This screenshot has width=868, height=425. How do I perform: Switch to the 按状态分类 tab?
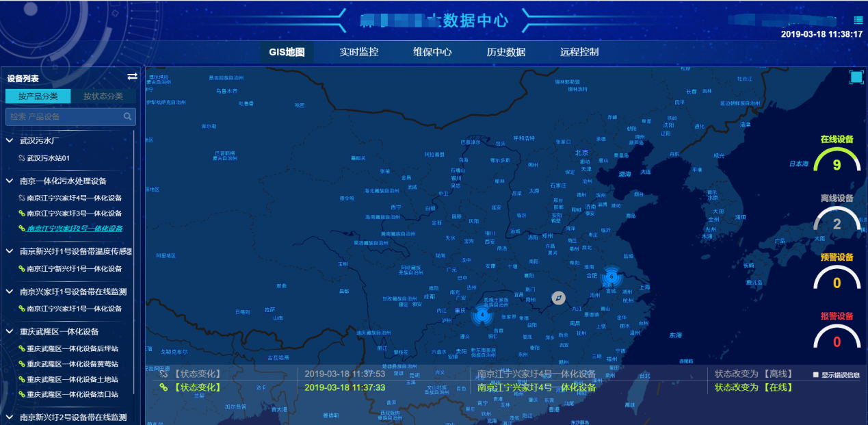(102, 96)
